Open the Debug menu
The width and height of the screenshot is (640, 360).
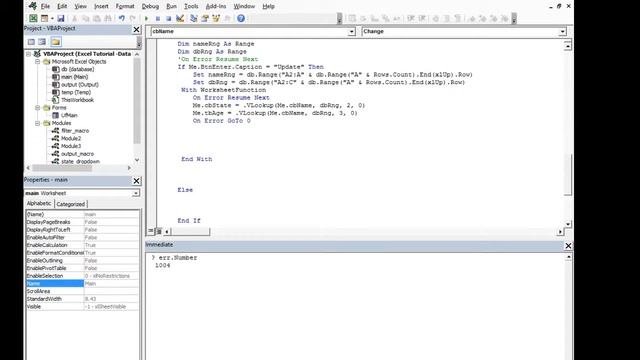point(150,6)
